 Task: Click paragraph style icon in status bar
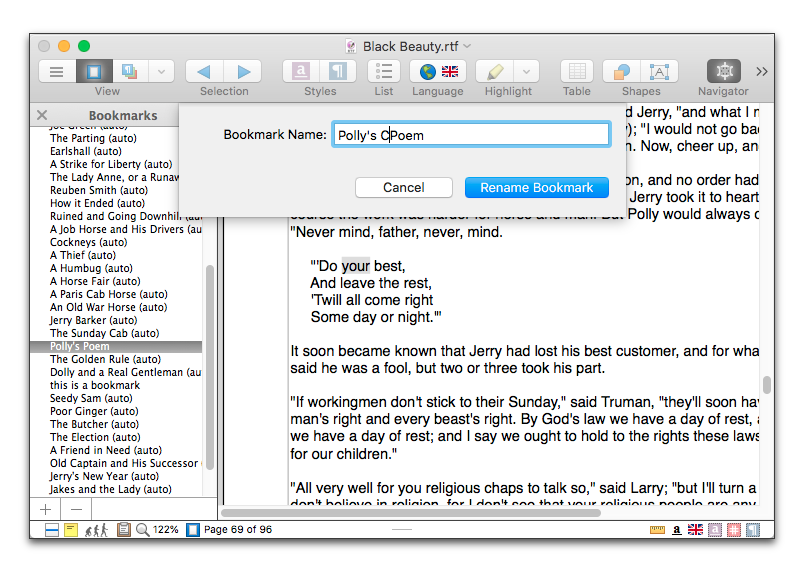(753, 529)
